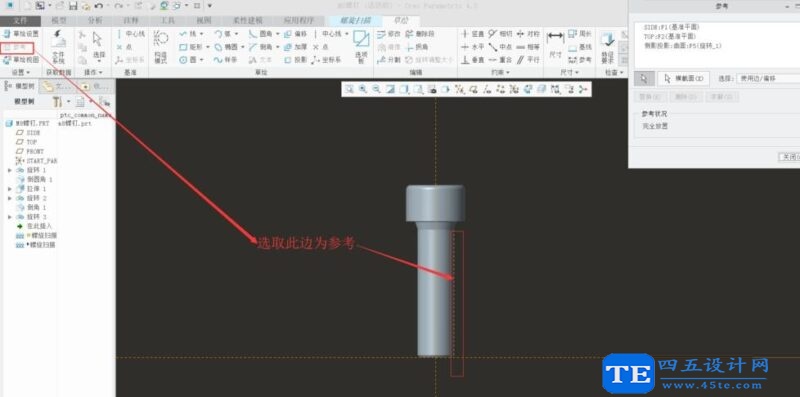
Task: Apply the 重合 (Coincident) constraint
Action: click(500, 60)
